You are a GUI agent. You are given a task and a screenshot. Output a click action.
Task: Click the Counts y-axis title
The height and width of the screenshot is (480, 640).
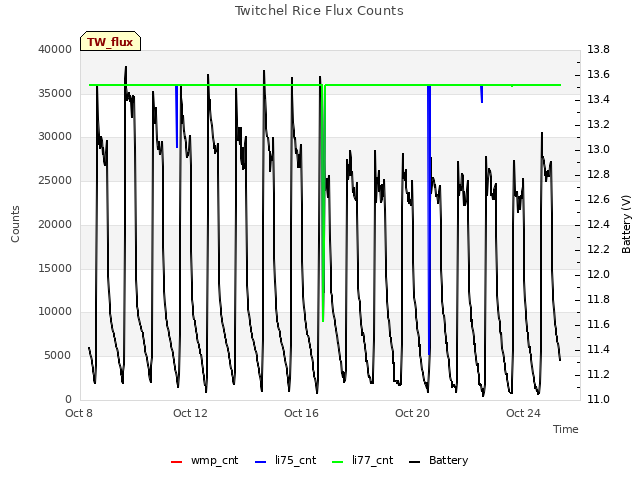click(x=15, y=224)
